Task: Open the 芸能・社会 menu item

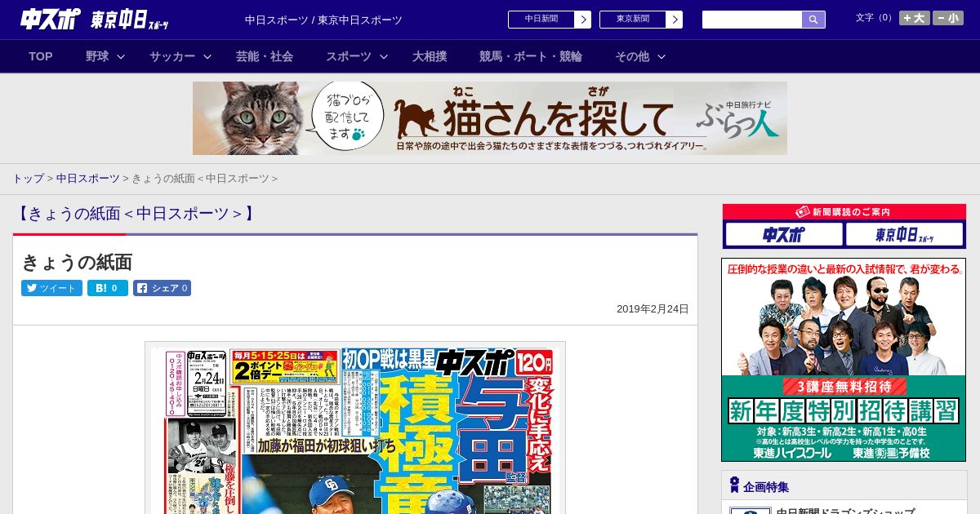Action: click(x=265, y=56)
